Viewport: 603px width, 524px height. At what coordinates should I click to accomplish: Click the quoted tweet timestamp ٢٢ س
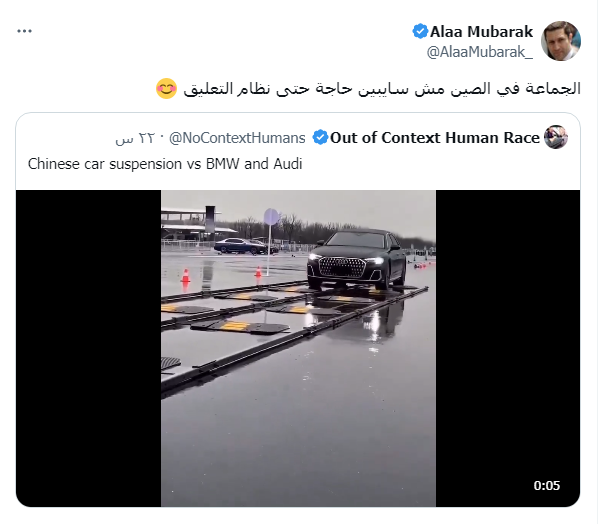point(135,138)
